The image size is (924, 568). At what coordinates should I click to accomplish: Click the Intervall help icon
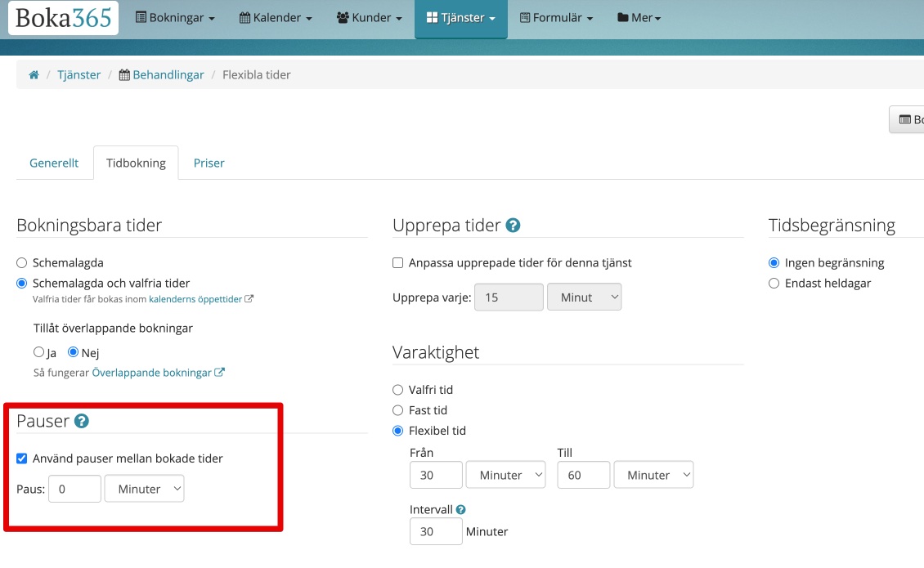click(x=461, y=510)
